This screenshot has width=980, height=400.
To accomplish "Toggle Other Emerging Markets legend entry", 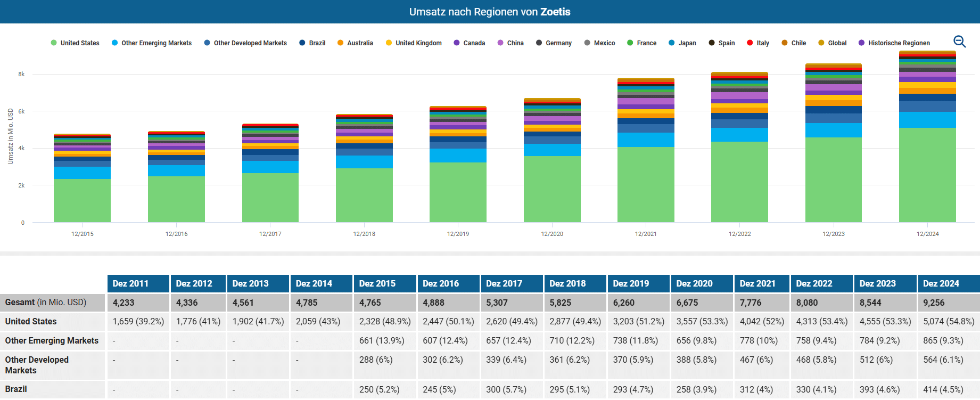I will (x=152, y=43).
